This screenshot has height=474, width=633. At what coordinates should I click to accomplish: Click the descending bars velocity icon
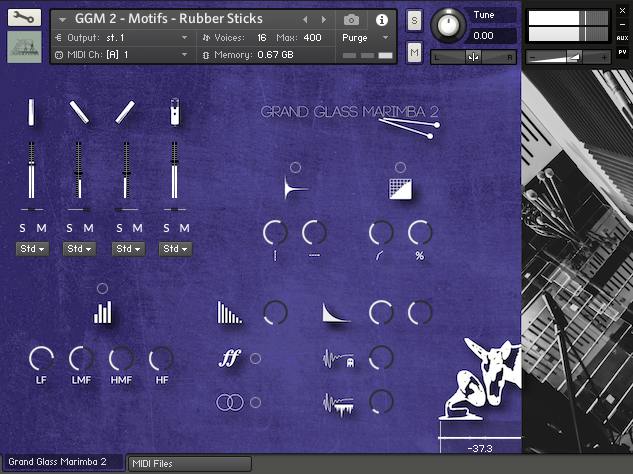click(x=229, y=313)
